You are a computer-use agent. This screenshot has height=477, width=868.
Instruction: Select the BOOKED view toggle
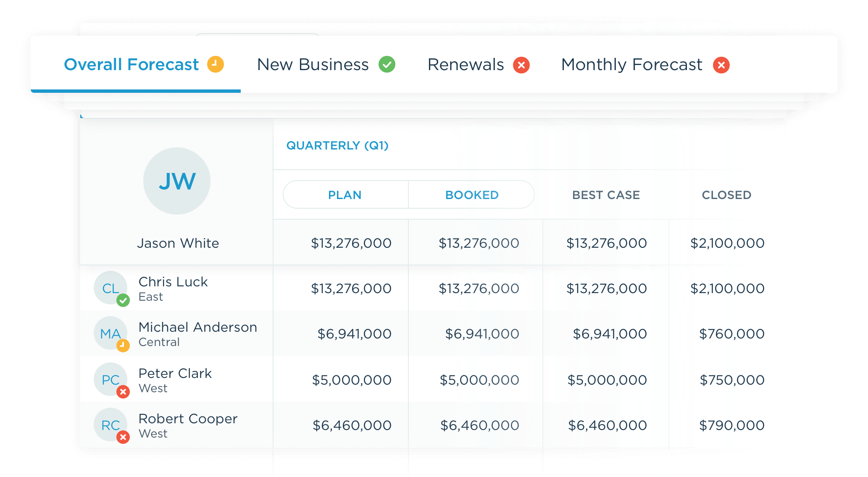[471, 194]
